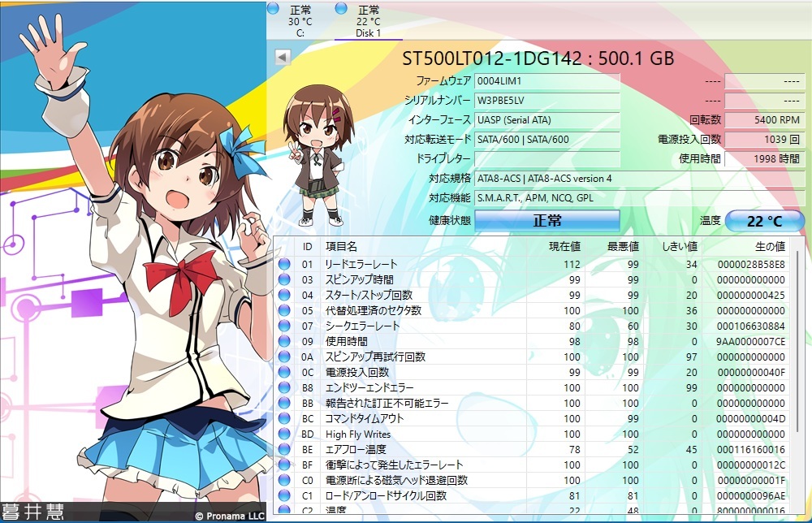
Task: Click the chibi character image
Action: (x=318, y=155)
